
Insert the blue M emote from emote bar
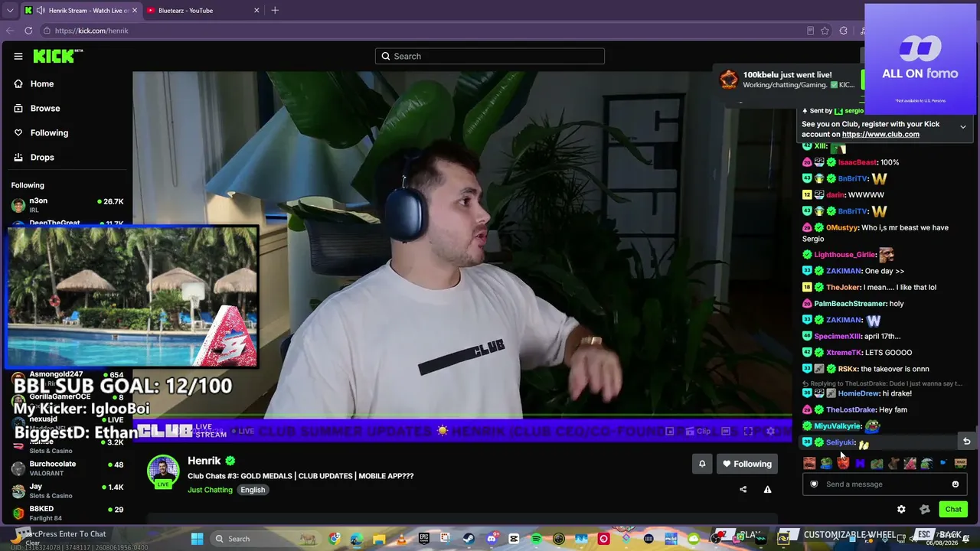(x=860, y=463)
